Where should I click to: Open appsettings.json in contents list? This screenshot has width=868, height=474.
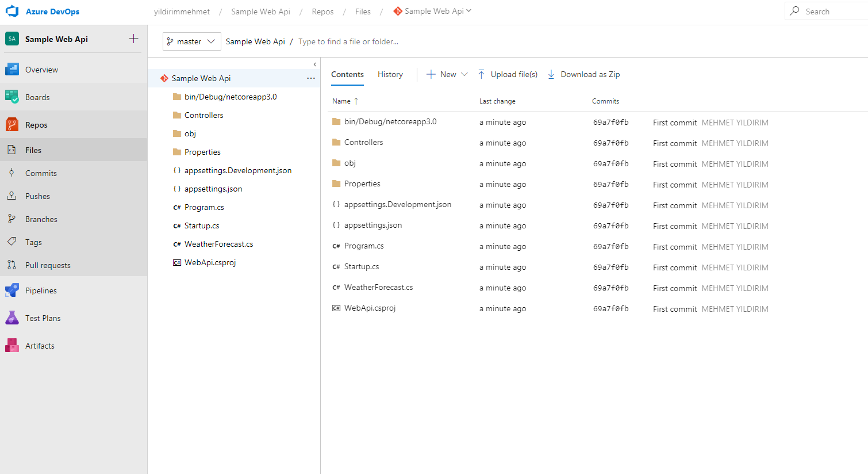click(x=373, y=225)
